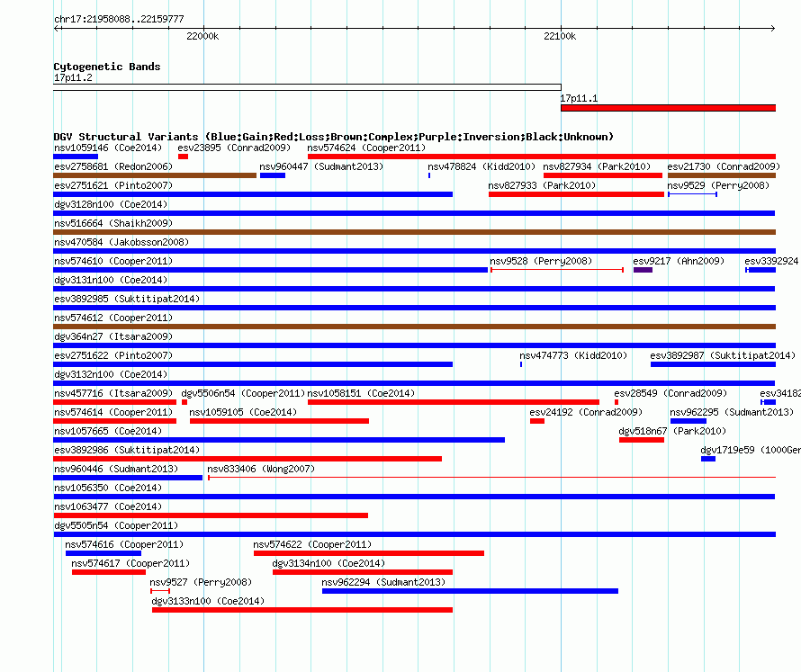
Task: Select the 17p11.2 cytogenetic band bar
Action: (307, 87)
